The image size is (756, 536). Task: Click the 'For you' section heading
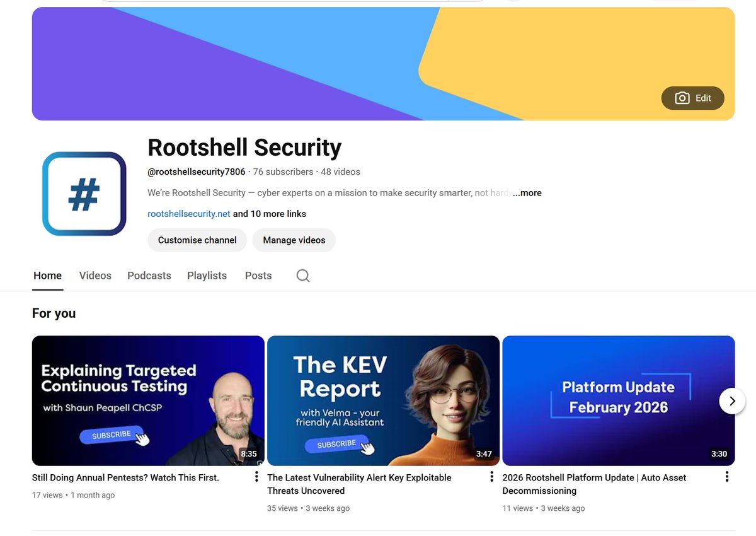54,313
